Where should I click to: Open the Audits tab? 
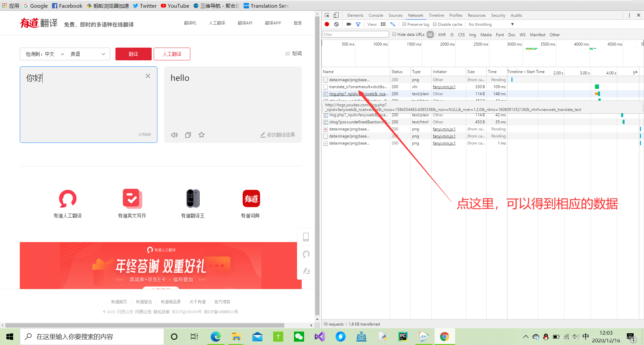pyautogui.click(x=516, y=15)
